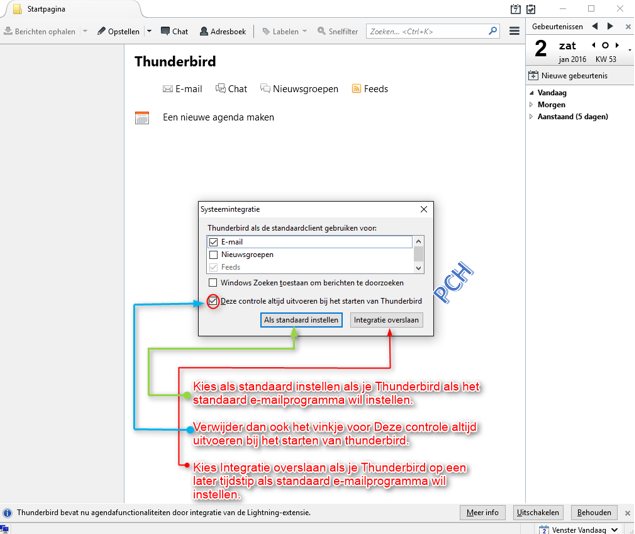This screenshot has width=635, height=534.
Task: Collapse the Vandaag section
Action: pos(531,93)
